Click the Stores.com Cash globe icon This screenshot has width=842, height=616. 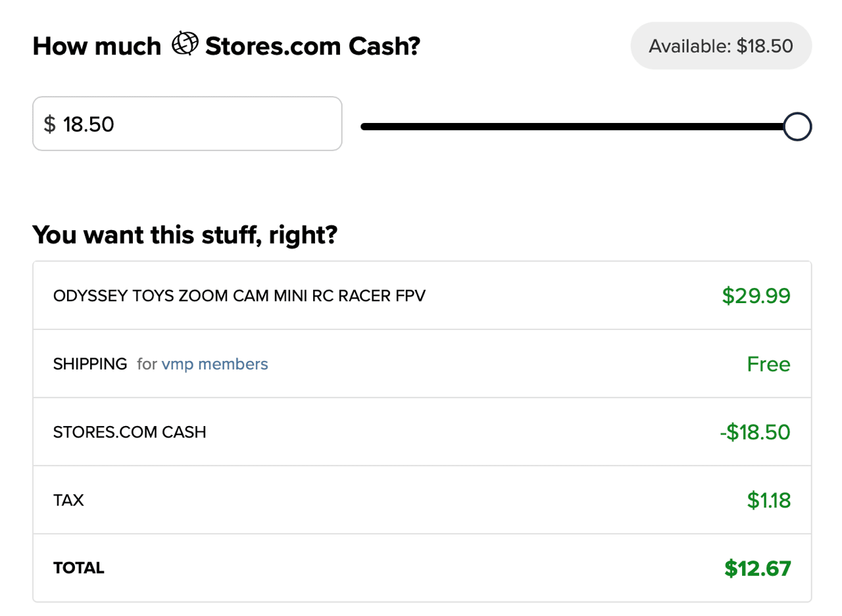184,44
